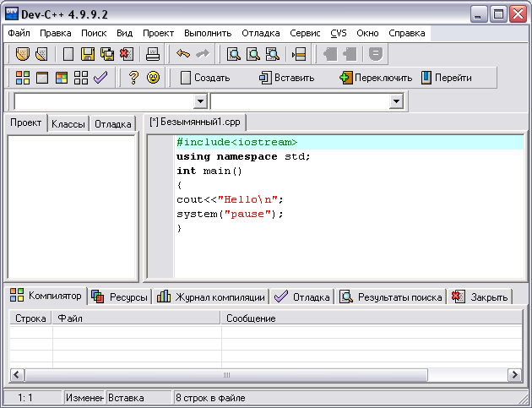
Task: Expand the first class browser dropdown arrow
Action: click(x=200, y=101)
